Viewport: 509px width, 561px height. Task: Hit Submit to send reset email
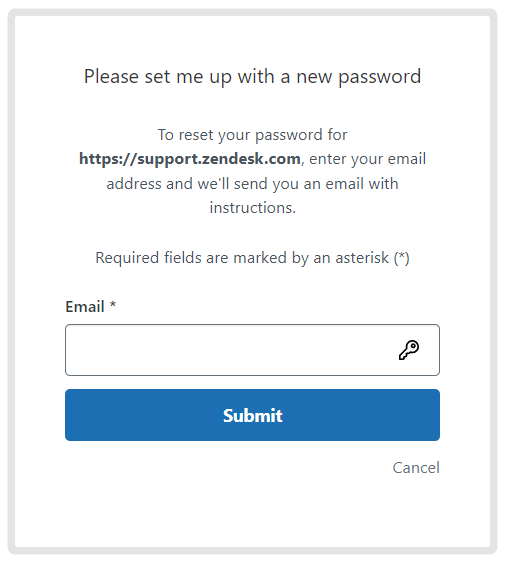point(252,415)
